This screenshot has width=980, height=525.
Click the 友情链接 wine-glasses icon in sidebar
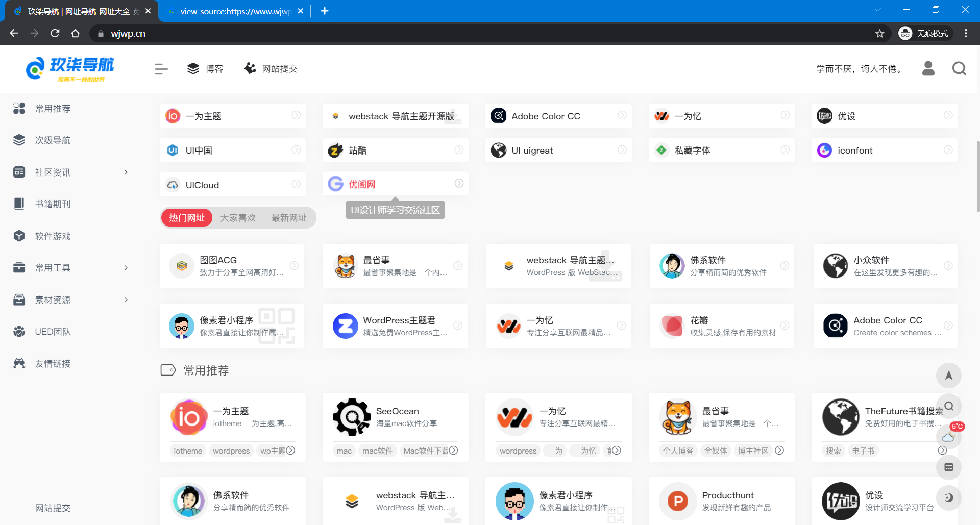pyautogui.click(x=19, y=363)
